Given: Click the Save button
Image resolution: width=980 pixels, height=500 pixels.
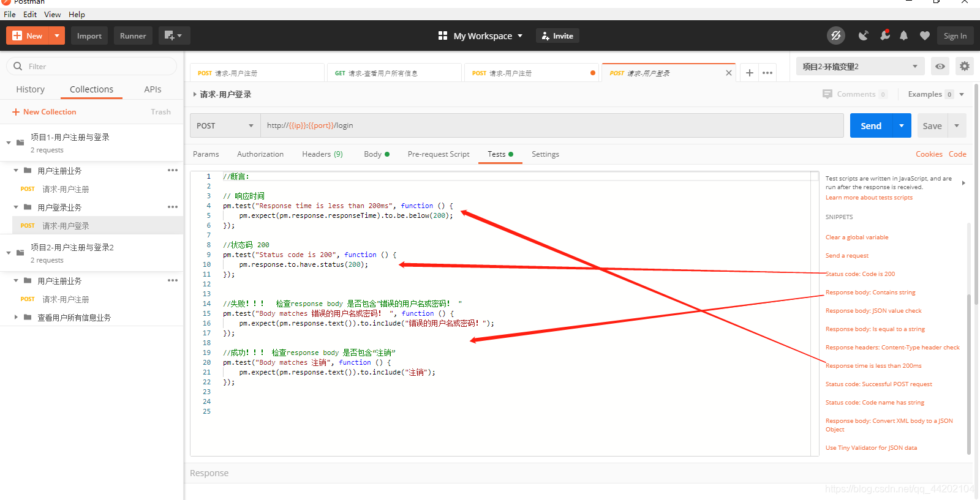Looking at the screenshot, I should pos(932,125).
